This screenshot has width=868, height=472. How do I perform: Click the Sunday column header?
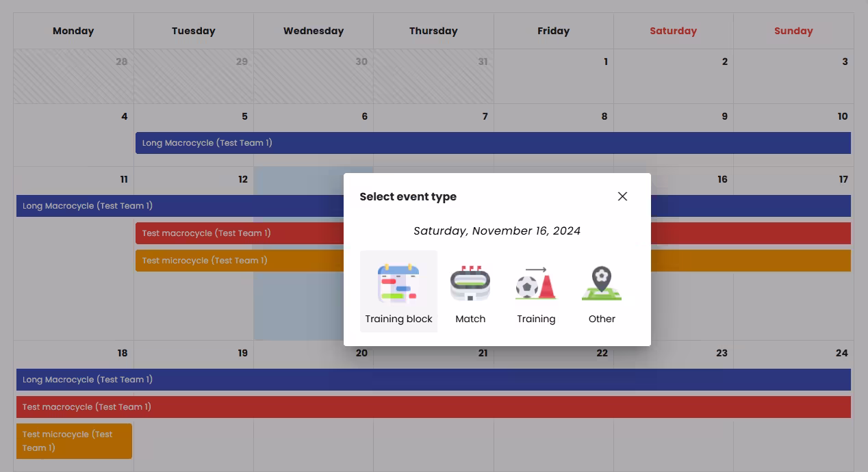pos(793,31)
